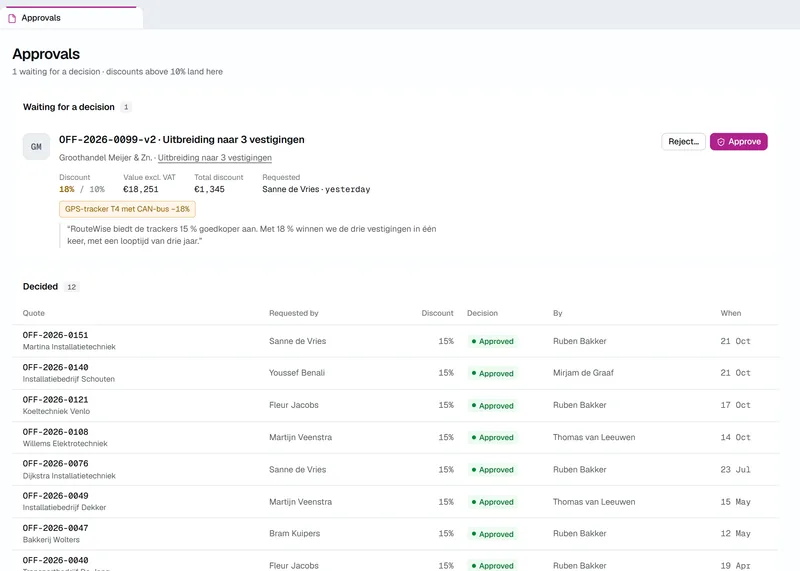The image size is (800, 571).
Task: Click the OFF-2026-0099-v2 quote title
Action: 182,140
